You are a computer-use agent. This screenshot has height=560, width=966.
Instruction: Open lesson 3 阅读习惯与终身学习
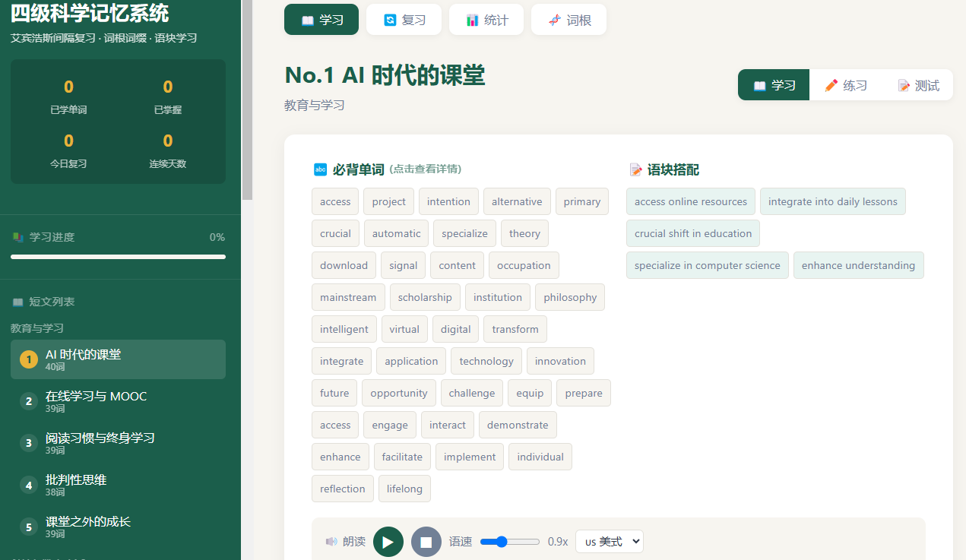[118, 443]
